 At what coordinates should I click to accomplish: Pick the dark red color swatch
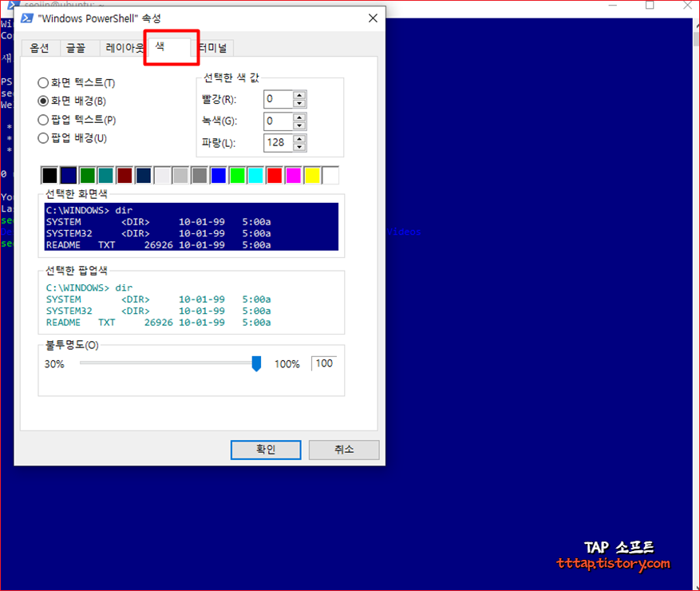coord(125,175)
